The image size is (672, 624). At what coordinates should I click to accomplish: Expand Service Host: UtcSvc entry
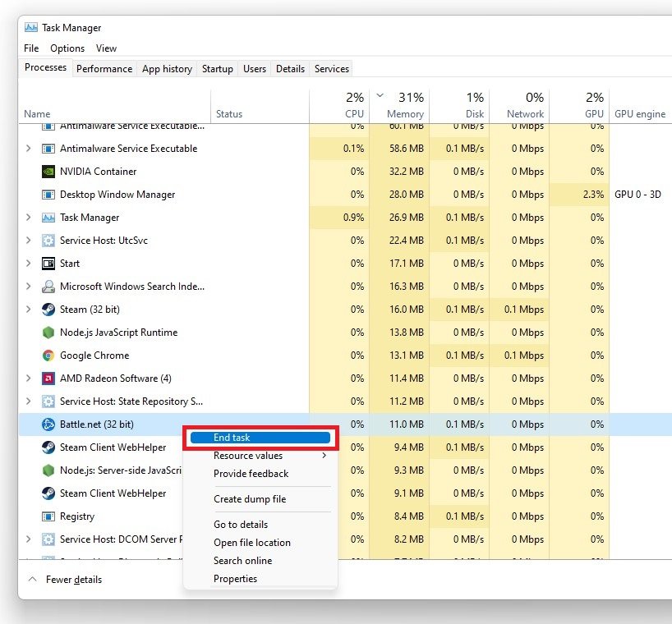29,241
